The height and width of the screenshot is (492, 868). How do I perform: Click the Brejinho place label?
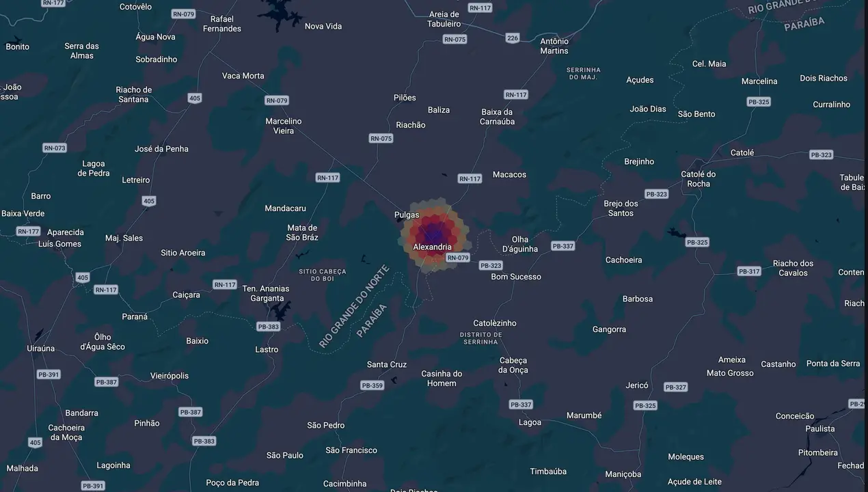click(639, 162)
